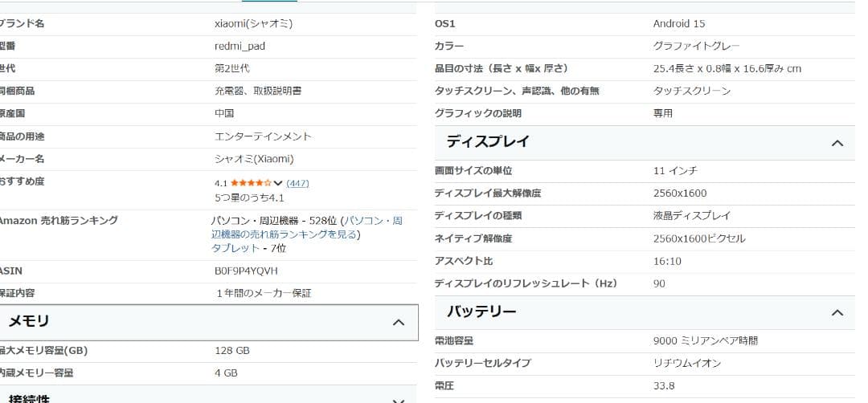Viewport: 868px width, 403px height.
Task: Open the タブレット category ranking link
Action: coord(235,248)
